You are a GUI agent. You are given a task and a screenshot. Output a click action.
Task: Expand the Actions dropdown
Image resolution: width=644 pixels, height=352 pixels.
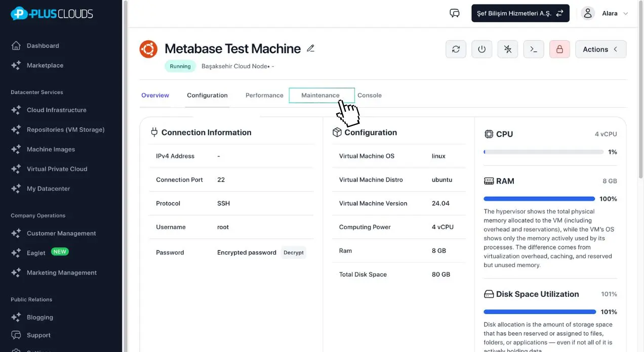click(600, 49)
